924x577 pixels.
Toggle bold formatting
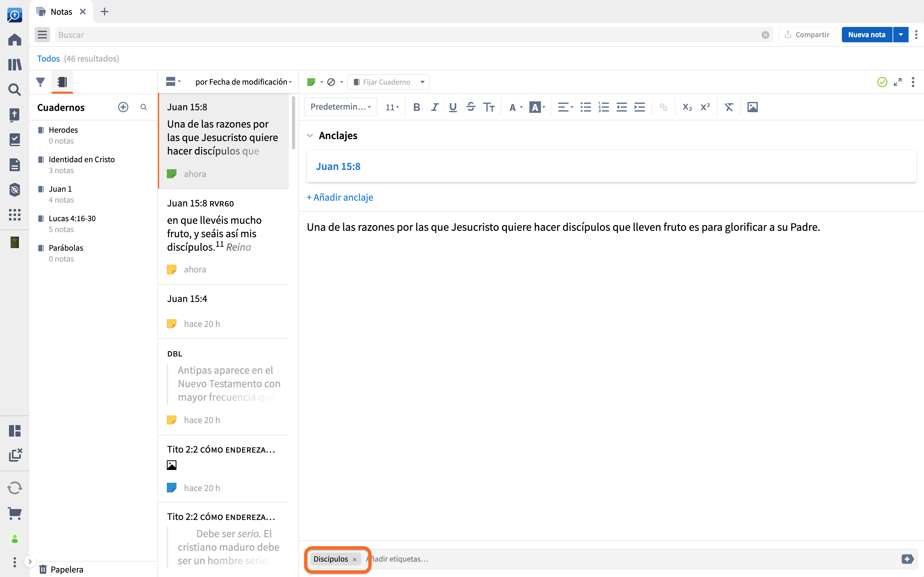pos(416,107)
